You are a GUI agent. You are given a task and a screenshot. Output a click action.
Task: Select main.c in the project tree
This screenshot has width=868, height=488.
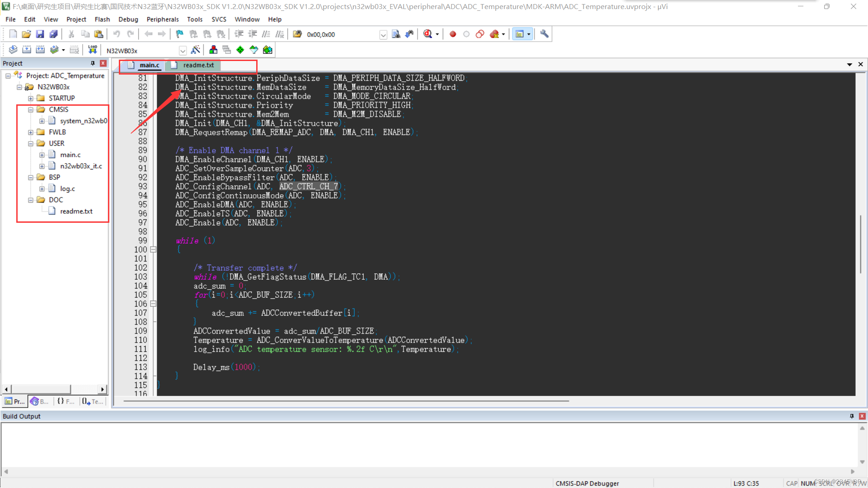point(70,155)
